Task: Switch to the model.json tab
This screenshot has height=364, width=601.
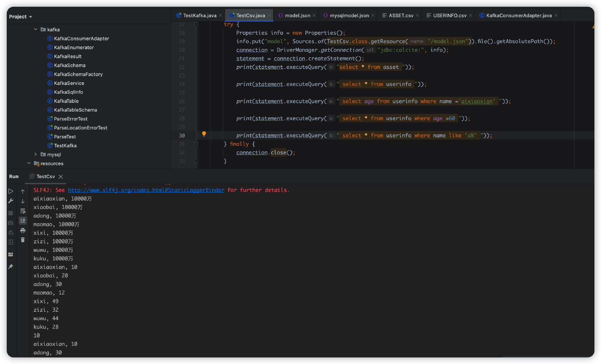Action: tap(297, 16)
